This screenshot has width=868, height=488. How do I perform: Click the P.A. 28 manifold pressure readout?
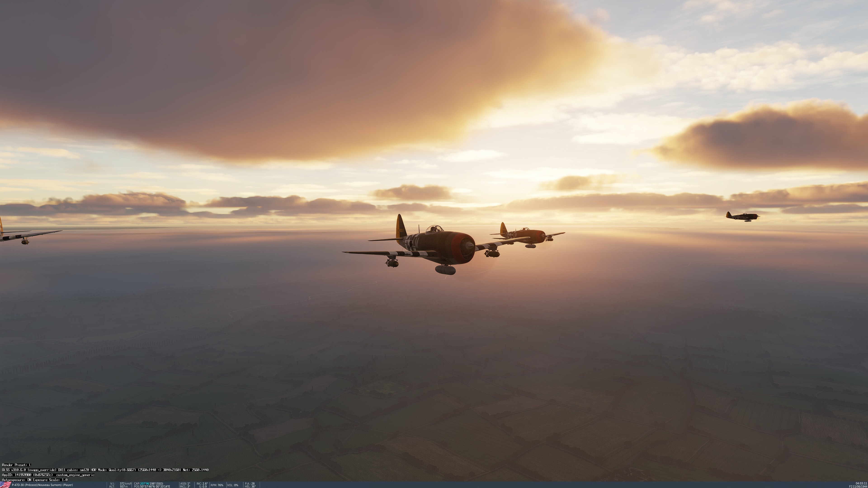pos(250,484)
